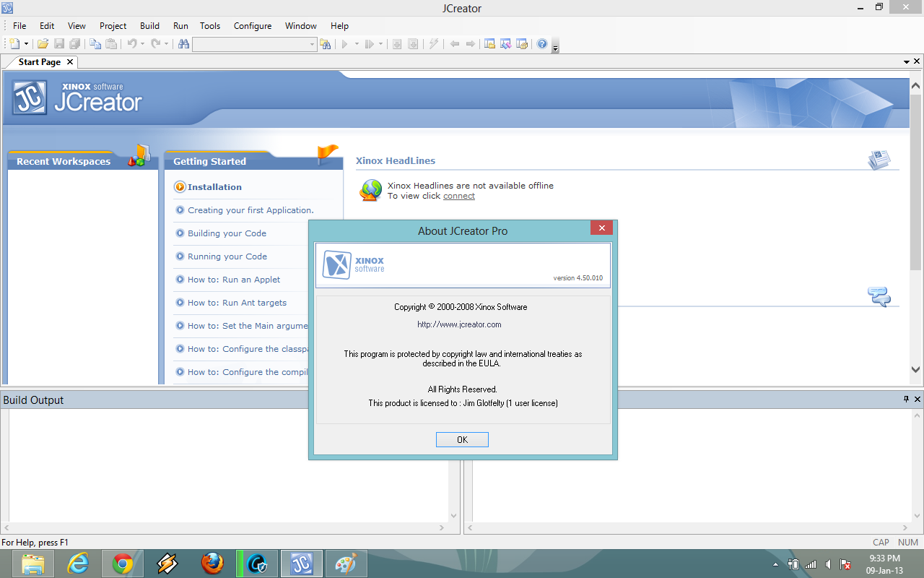Open the document tabs list arrow
This screenshot has height=578, width=924.
tap(907, 62)
